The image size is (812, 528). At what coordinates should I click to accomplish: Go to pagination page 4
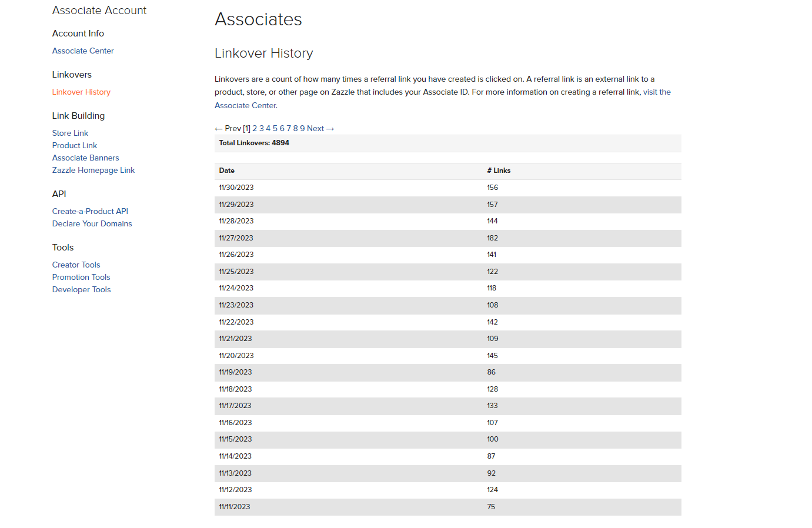pos(268,129)
